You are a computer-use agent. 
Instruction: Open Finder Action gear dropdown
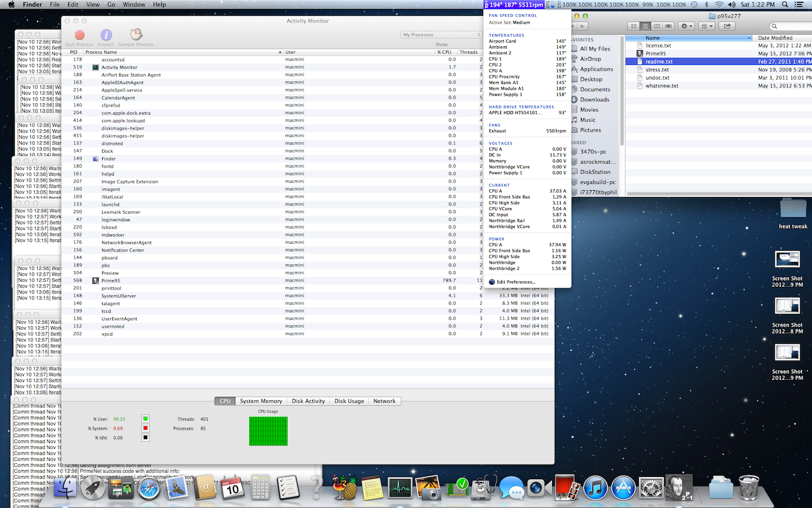point(686,26)
